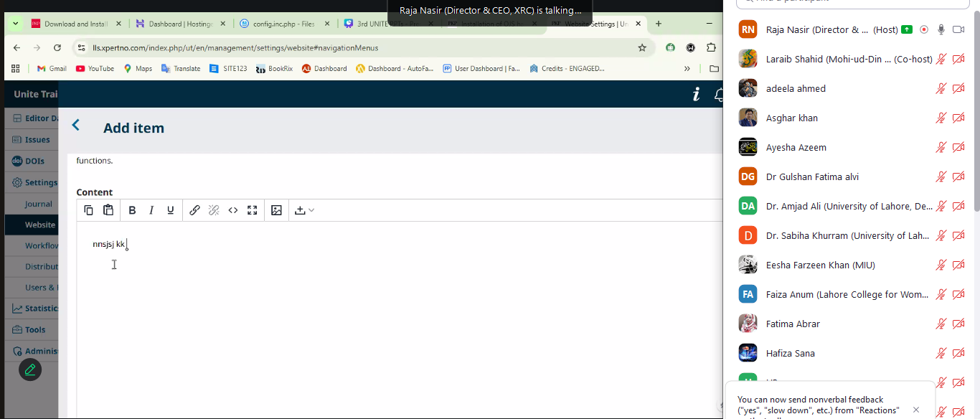Open the insert/edit link tool
Viewport: 980px width, 419px height.
(x=194, y=210)
